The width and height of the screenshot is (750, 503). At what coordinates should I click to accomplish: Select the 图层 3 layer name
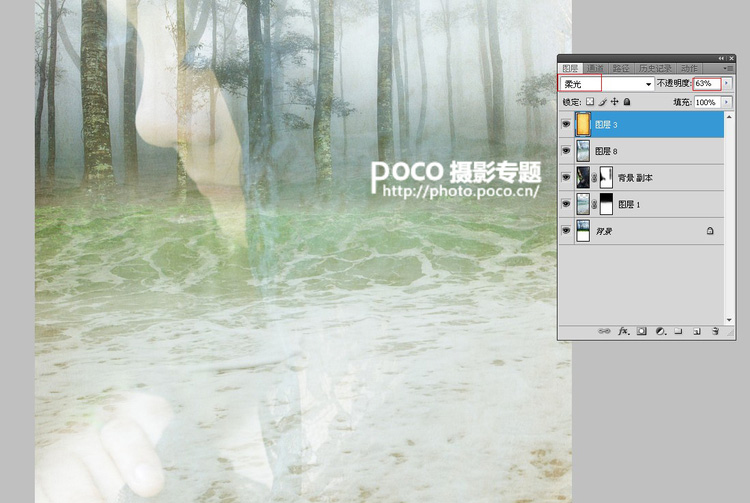(x=606, y=124)
